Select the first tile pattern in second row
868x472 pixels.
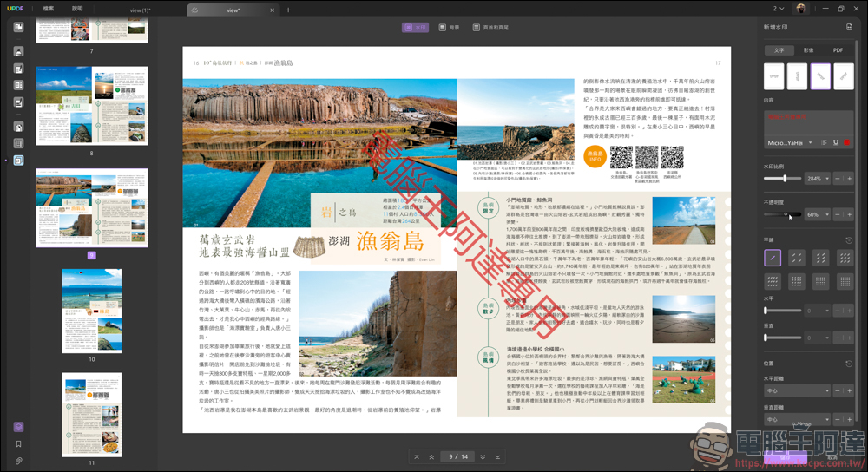click(x=773, y=282)
